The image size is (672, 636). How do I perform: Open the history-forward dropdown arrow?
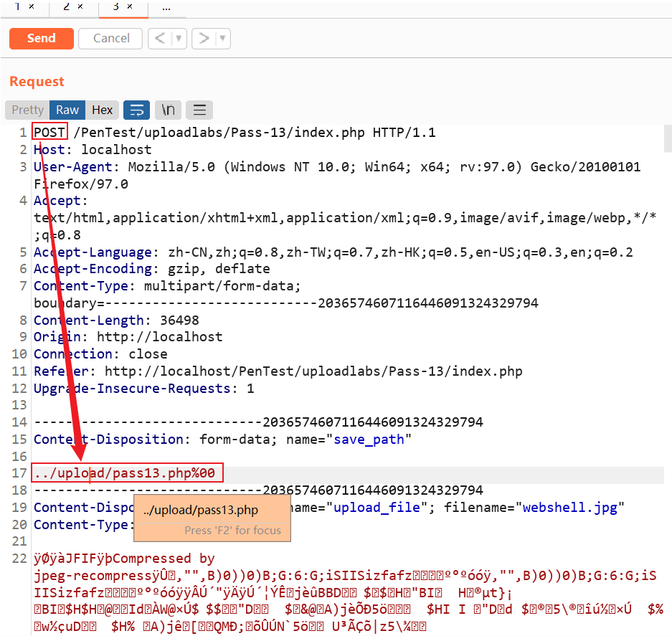222,39
